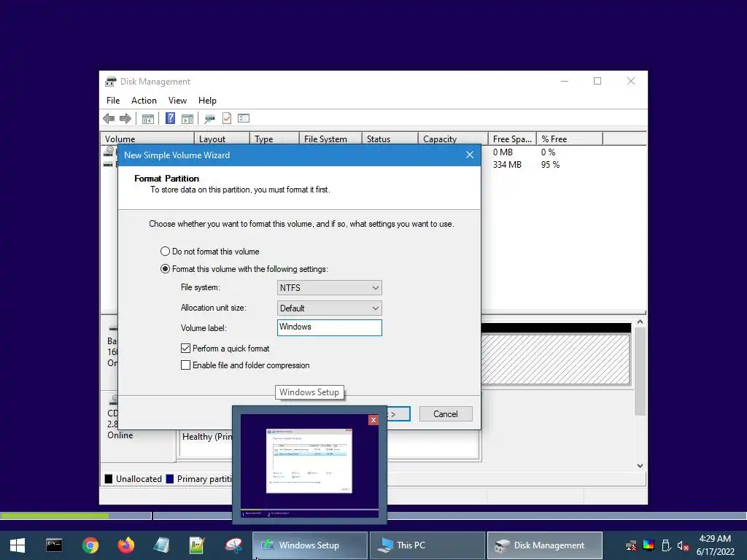Viewport: 747px width, 560px height.
Task: Open the red snipping tool taskbar icon
Action: point(233,545)
